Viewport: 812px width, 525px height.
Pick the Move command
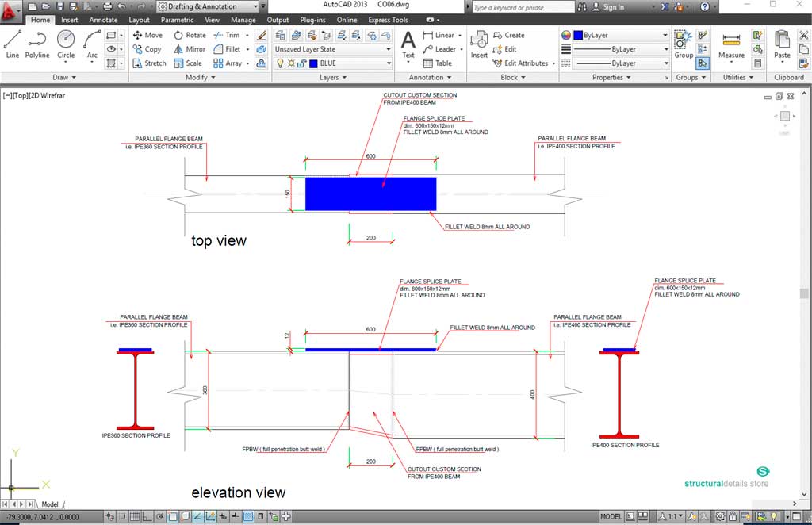(147, 35)
